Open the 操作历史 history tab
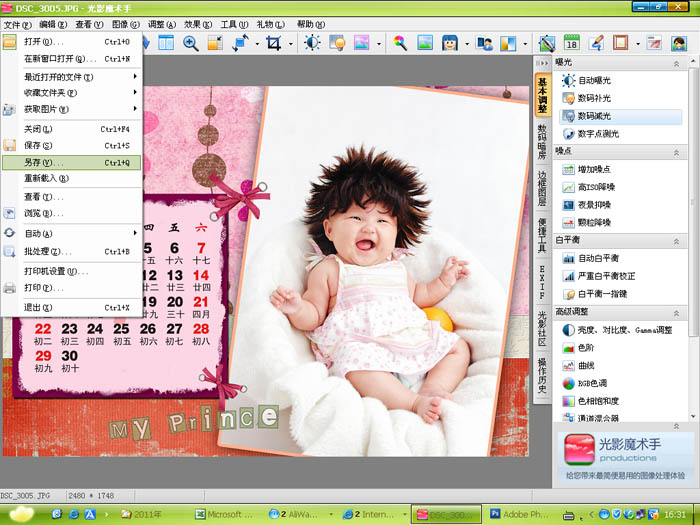 [x=542, y=375]
